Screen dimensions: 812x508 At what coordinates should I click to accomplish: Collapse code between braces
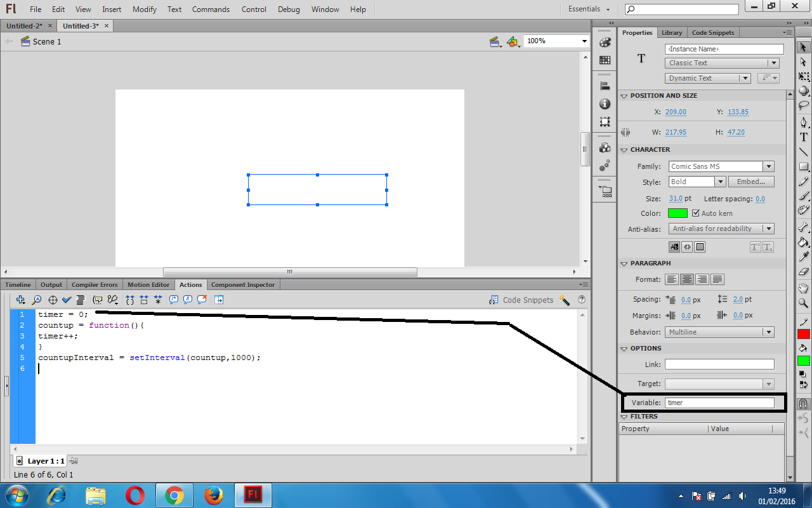click(130, 300)
